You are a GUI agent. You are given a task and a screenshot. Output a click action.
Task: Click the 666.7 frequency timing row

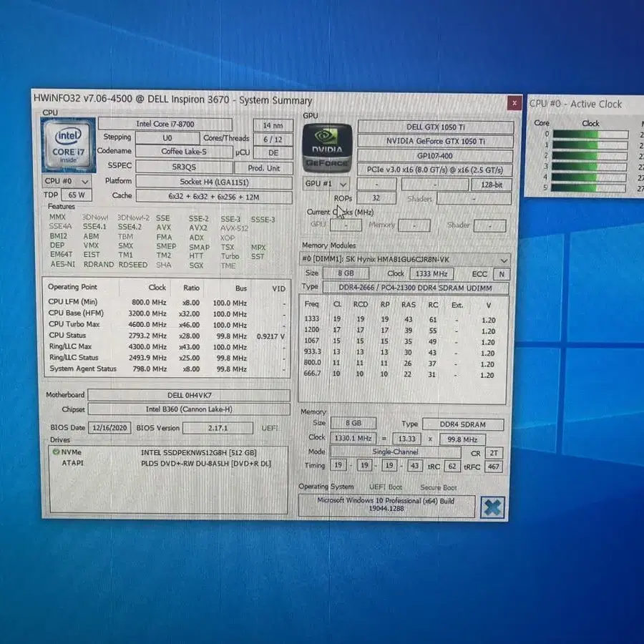click(x=401, y=374)
